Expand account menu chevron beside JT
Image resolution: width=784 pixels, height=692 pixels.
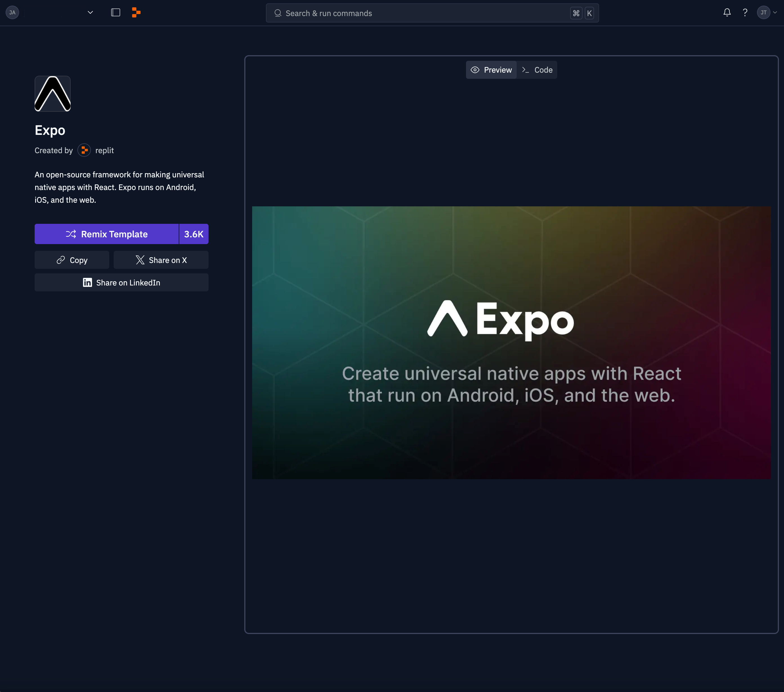click(775, 13)
